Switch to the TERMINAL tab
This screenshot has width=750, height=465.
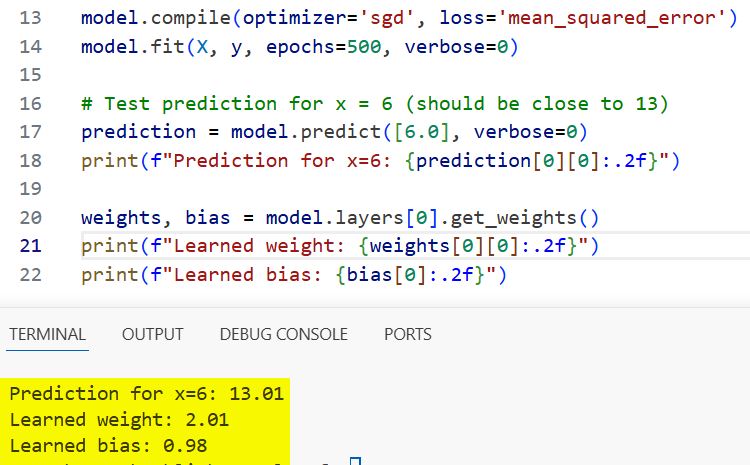(47, 334)
